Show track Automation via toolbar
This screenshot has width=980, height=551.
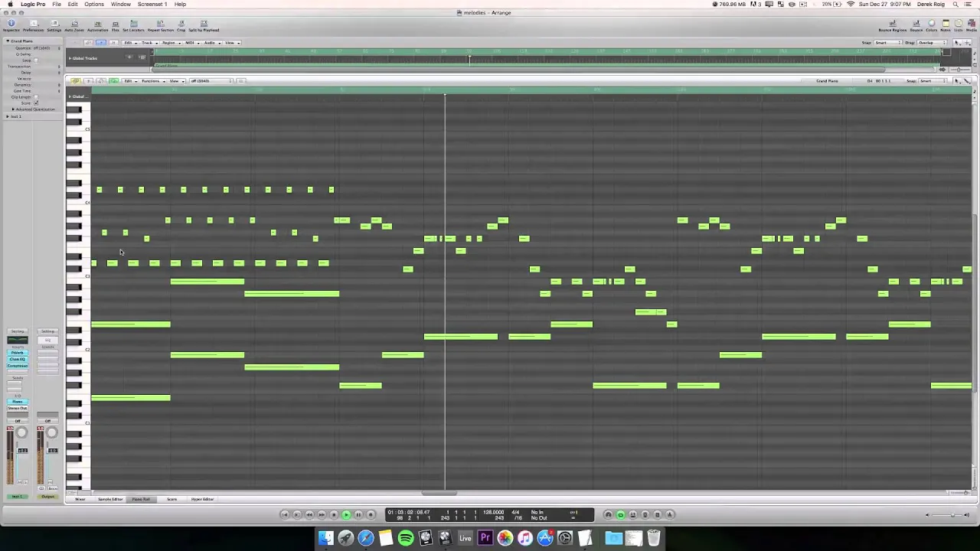[98, 26]
